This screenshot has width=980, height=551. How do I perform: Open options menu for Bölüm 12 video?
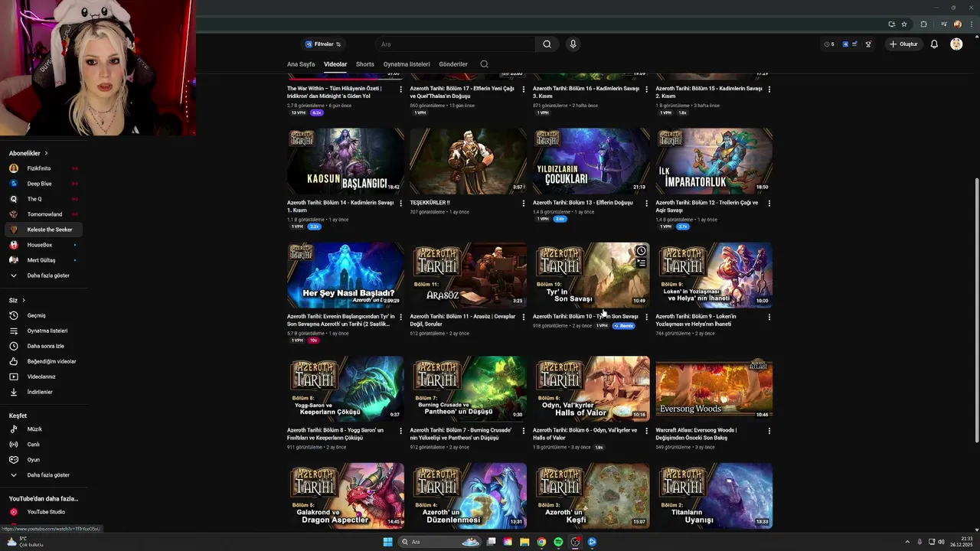pos(769,203)
